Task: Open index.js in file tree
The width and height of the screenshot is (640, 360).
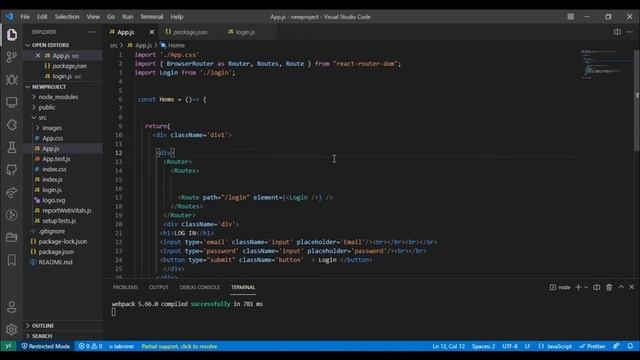Action: [x=52, y=180]
